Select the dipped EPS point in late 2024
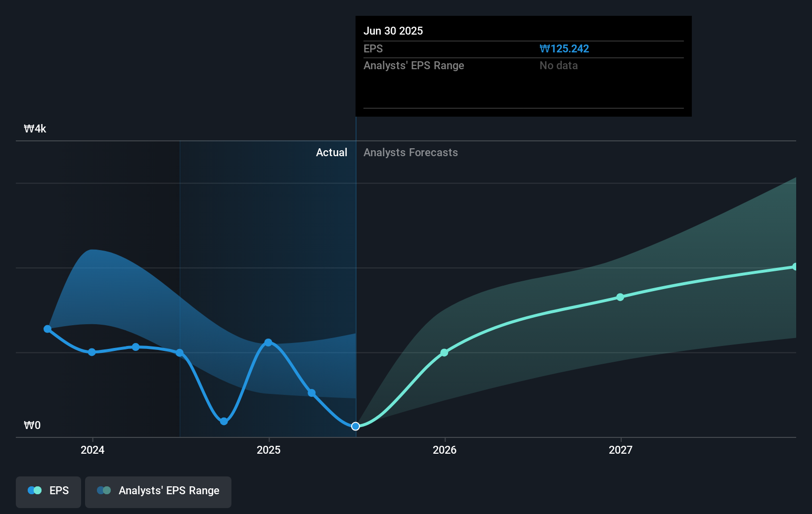This screenshot has height=514, width=812. coord(224,422)
